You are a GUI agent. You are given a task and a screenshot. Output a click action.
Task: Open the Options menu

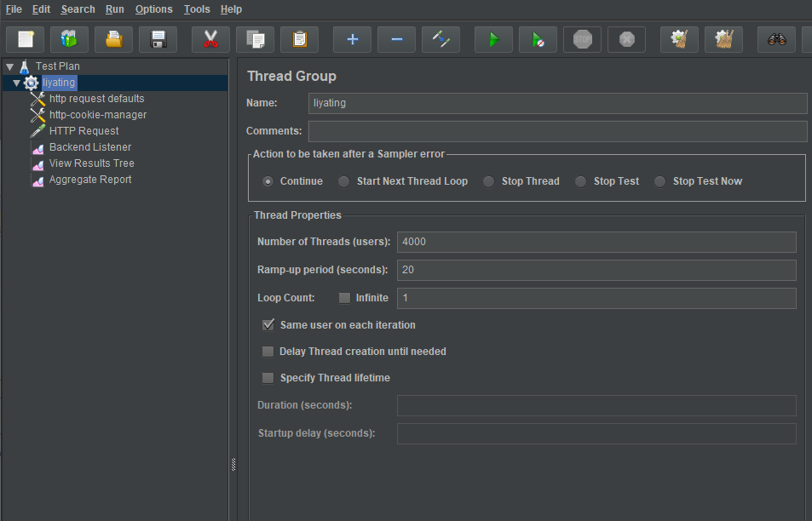pyautogui.click(x=154, y=9)
